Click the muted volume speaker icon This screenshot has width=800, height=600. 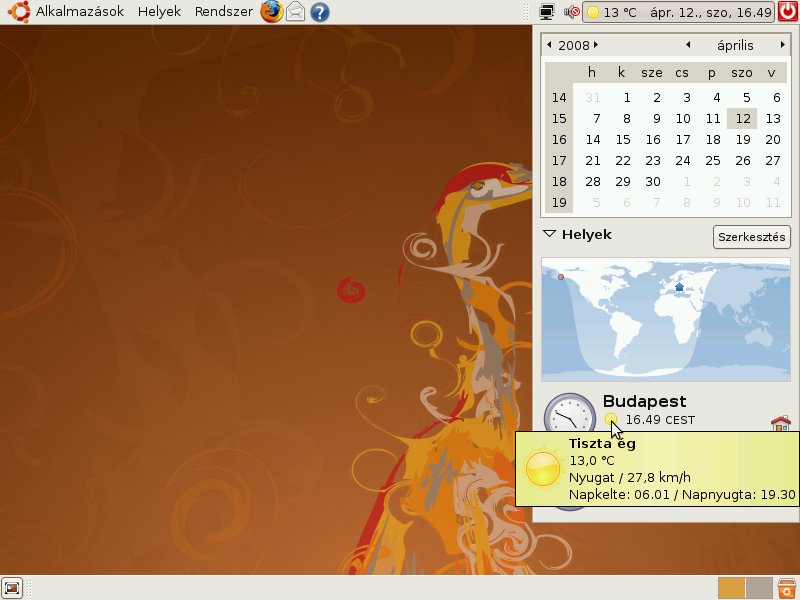tap(572, 12)
